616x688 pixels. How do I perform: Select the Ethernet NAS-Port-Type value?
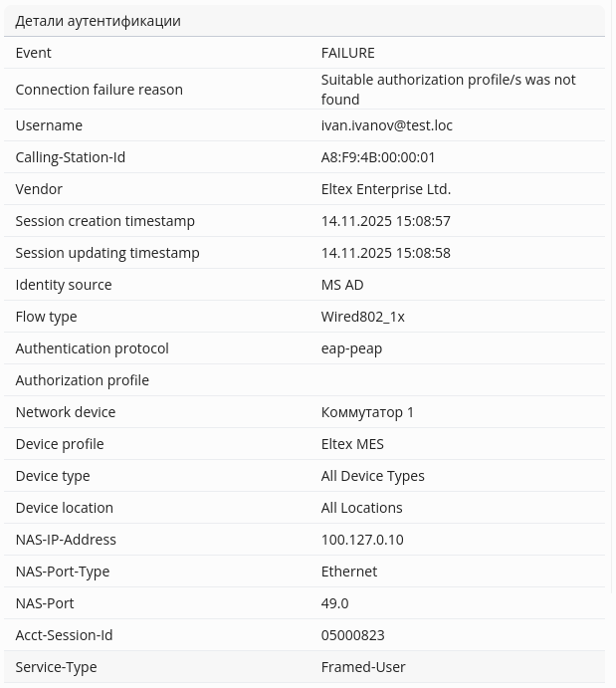tap(348, 572)
